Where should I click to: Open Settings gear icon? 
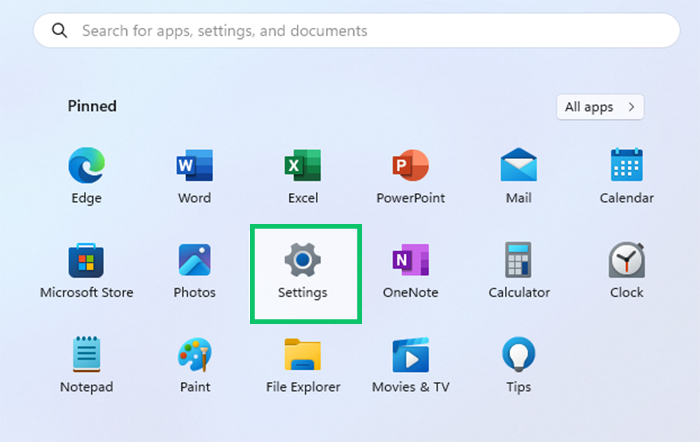[x=303, y=260]
